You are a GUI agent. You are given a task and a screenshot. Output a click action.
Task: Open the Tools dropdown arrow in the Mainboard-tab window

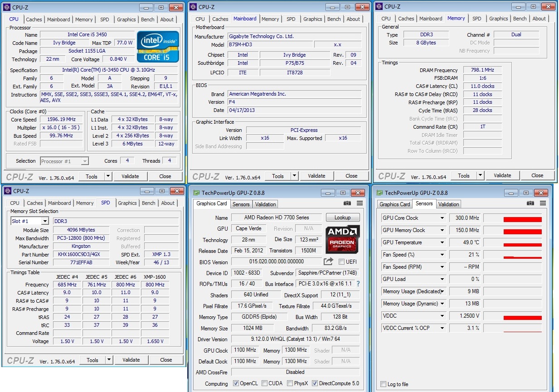pos(294,176)
